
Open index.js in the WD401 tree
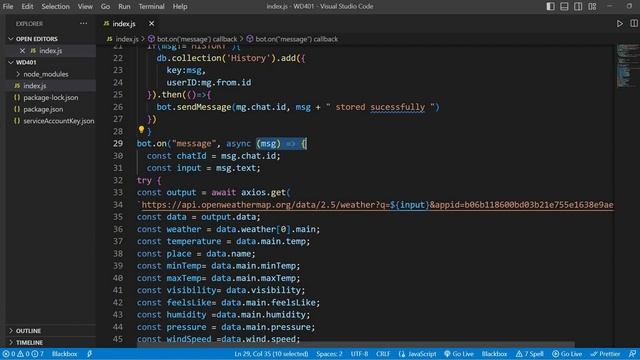pos(35,86)
